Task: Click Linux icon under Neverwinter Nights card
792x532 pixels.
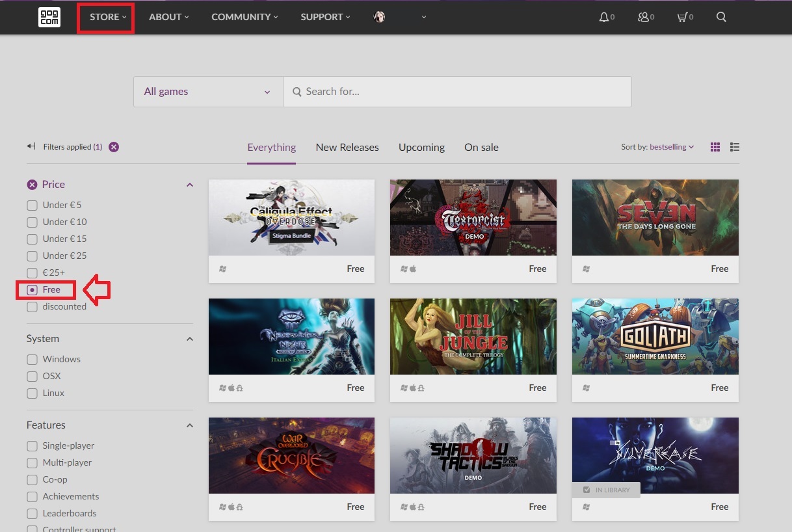Action: [x=239, y=388]
